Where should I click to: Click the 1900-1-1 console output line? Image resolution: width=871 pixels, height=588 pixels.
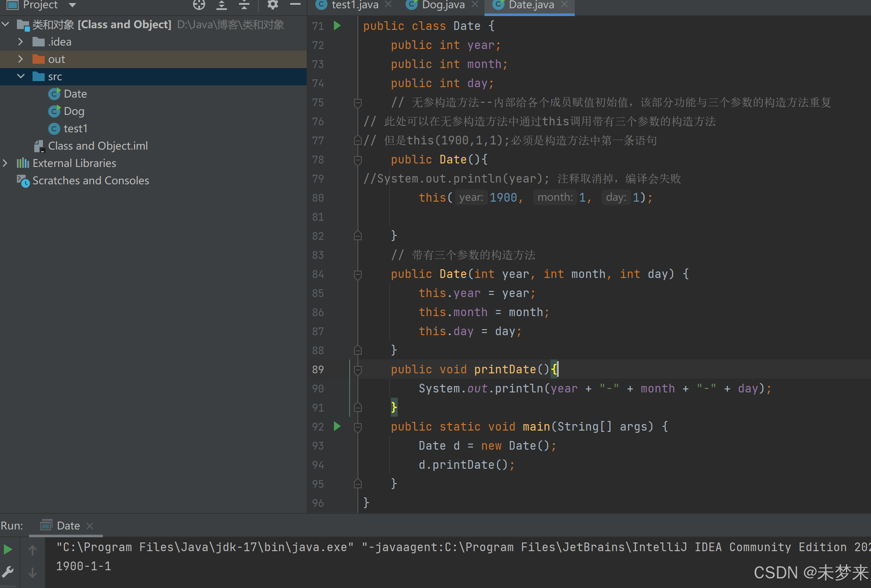tap(83, 566)
